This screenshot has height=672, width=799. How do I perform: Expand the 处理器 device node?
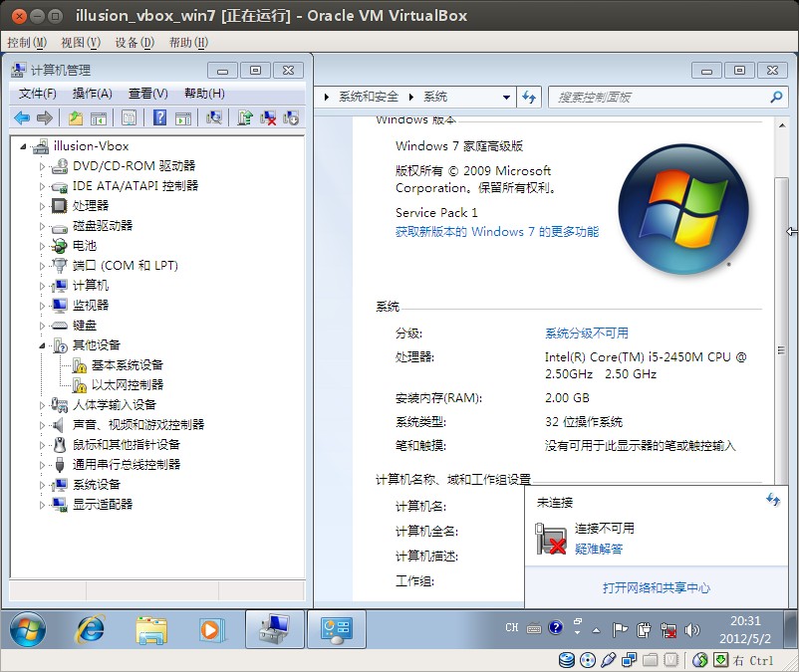(42, 206)
